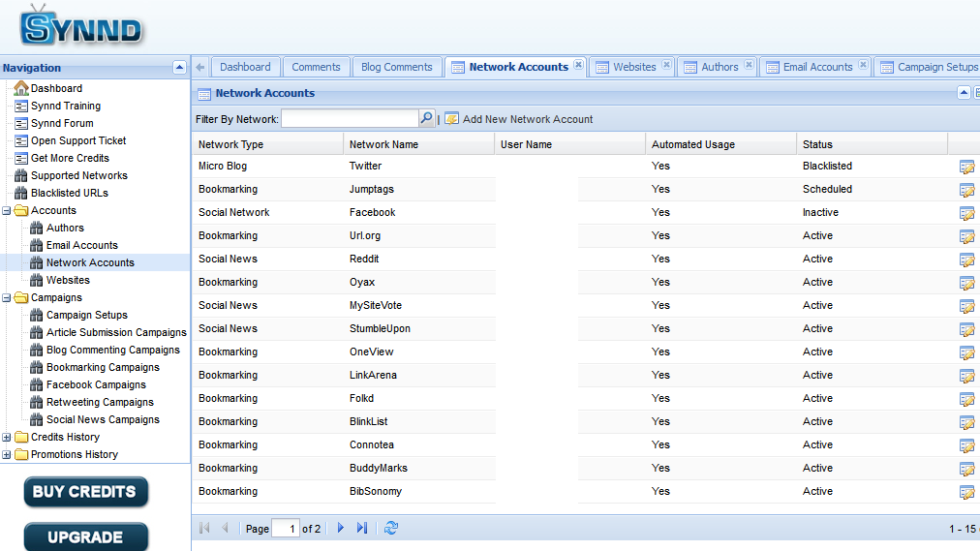Click the edit icon in the Jumptags row
The height and width of the screenshot is (551, 980).
(966, 190)
